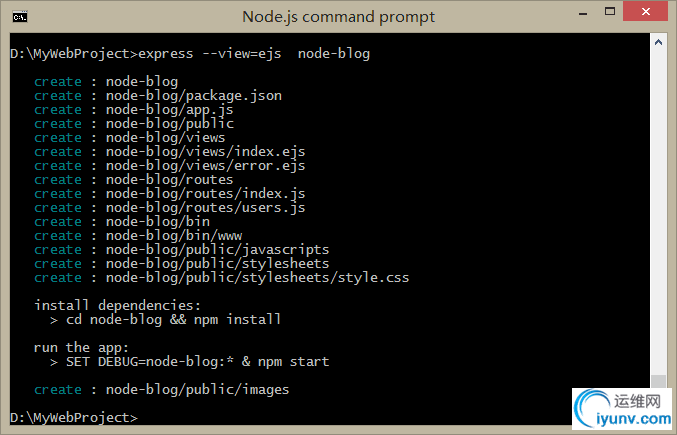The width and height of the screenshot is (677, 435).
Task: Click the Node.js command prompt title text
Action: 338,17
